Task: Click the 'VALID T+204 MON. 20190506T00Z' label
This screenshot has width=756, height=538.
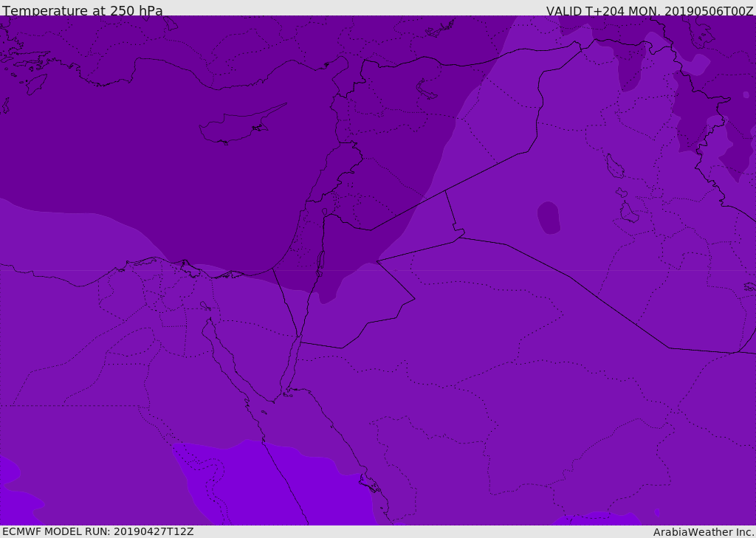Action: tap(650, 10)
